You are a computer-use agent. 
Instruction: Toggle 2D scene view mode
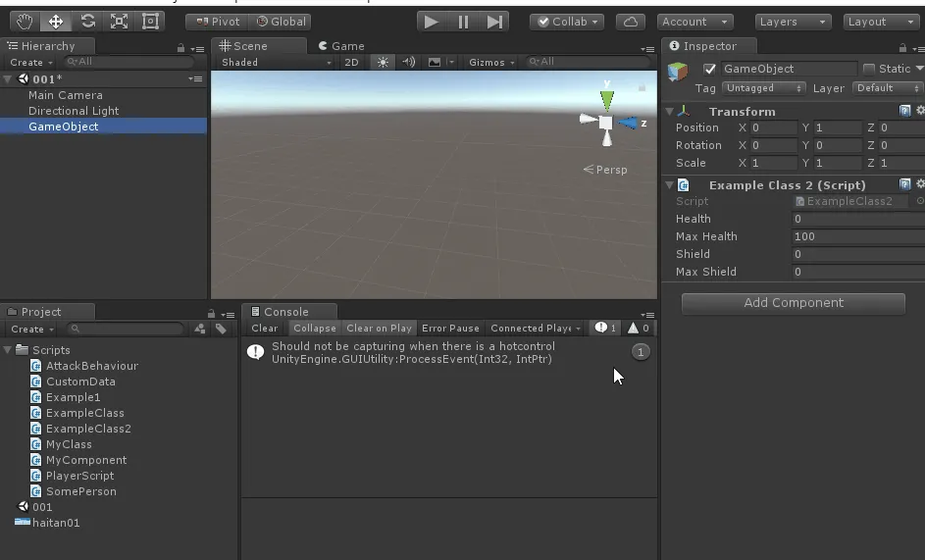351,62
